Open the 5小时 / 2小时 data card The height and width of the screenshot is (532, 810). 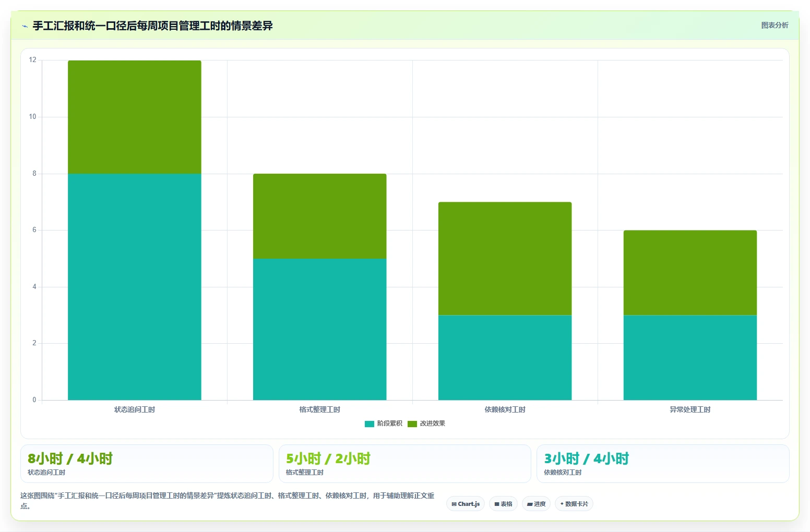(x=405, y=464)
